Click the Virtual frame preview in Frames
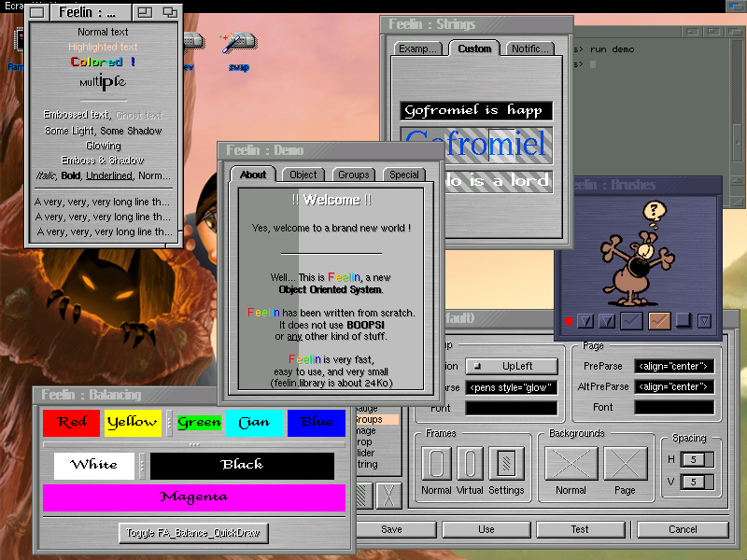The image size is (747, 560). (x=470, y=463)
